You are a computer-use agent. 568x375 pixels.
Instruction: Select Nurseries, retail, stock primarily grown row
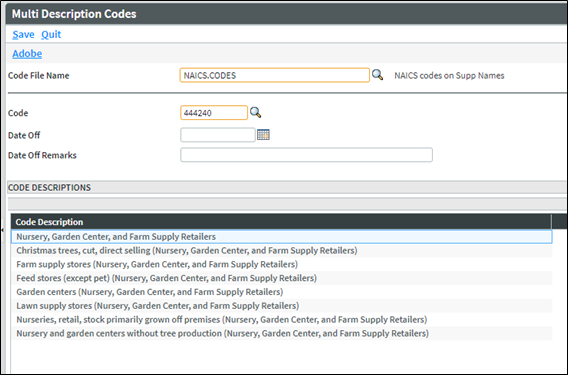pos(282,319)
